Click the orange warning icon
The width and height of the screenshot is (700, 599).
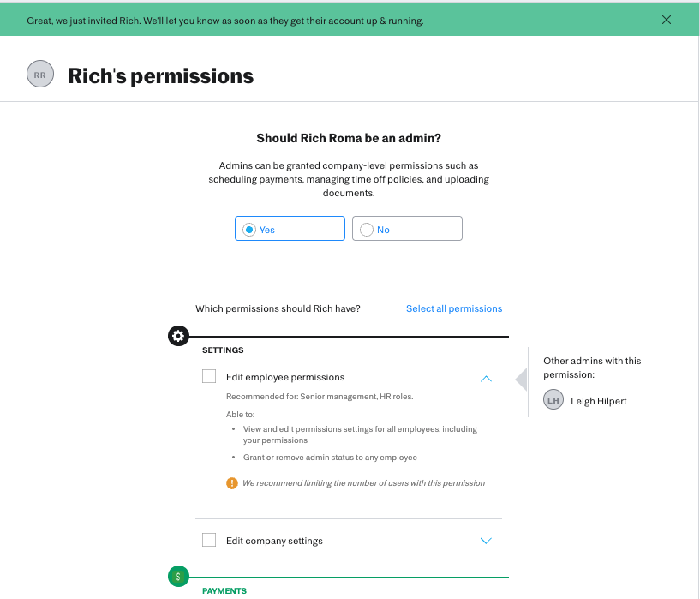coord(232,483)
